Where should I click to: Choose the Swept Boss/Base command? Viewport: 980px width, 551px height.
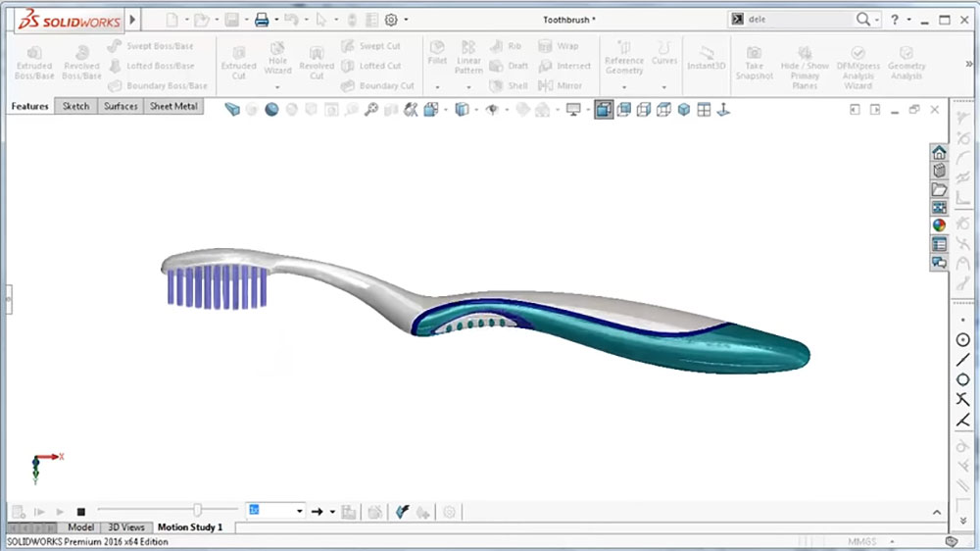pyautogui.click(x=151, y=46)
